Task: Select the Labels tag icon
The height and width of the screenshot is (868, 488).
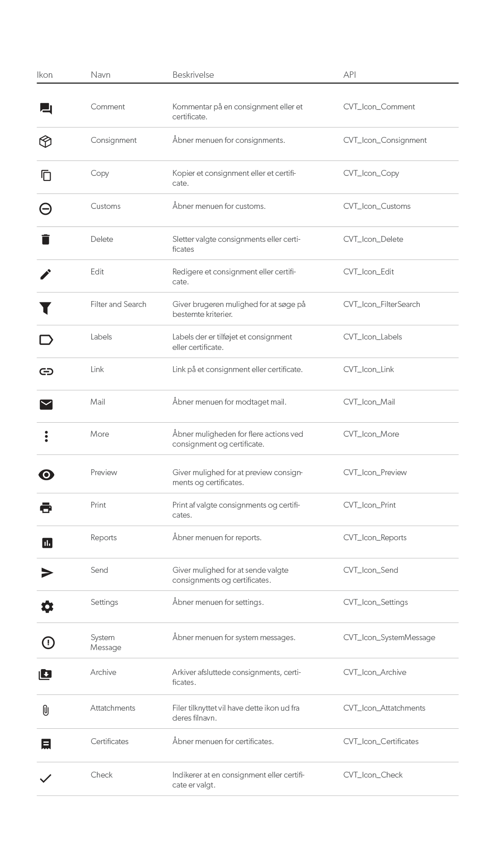Action: [x=46, y=340]
